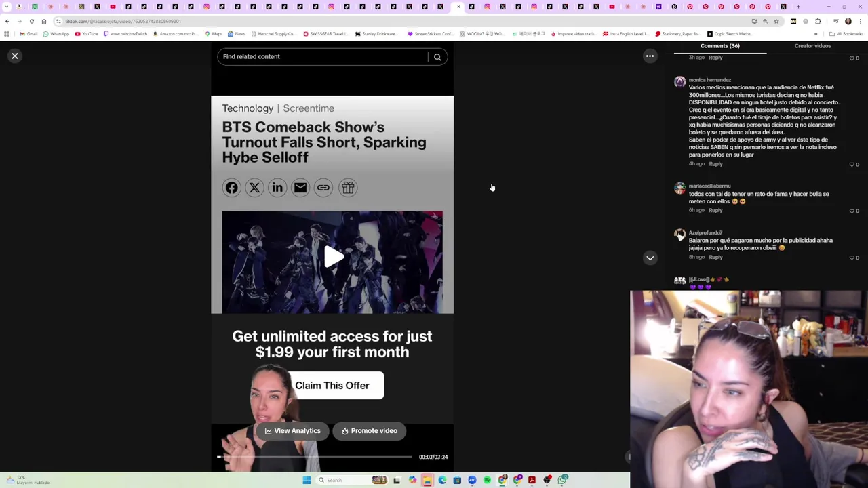Switch to the Comments (36) tab

(x=720, y=46)
